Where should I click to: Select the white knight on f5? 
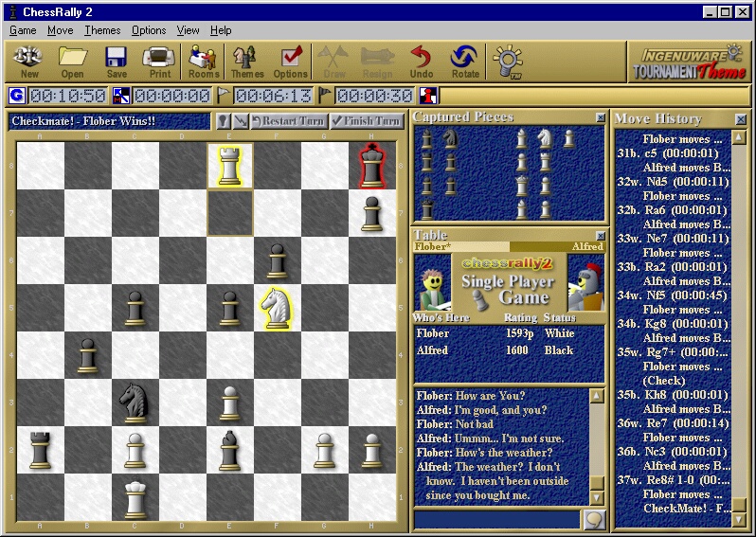[278, 308]
